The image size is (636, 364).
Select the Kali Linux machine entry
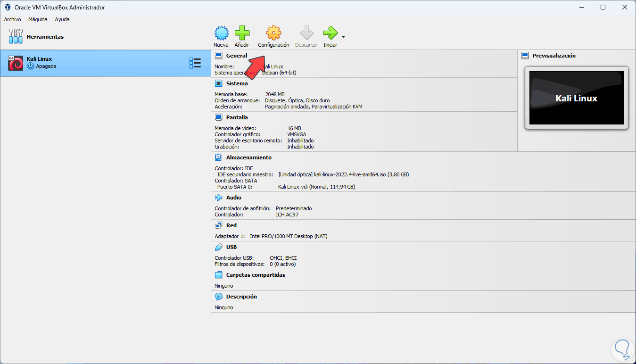(x=105, y=63)
